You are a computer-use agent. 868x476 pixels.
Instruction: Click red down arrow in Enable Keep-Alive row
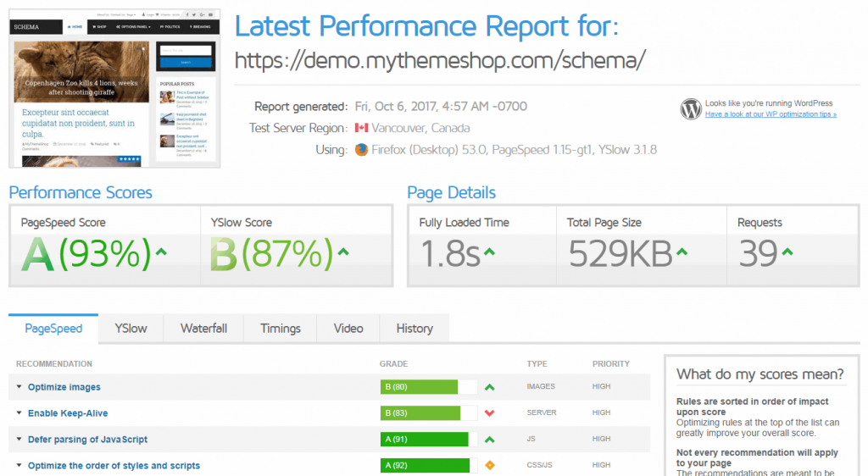[x=489, y=413]
